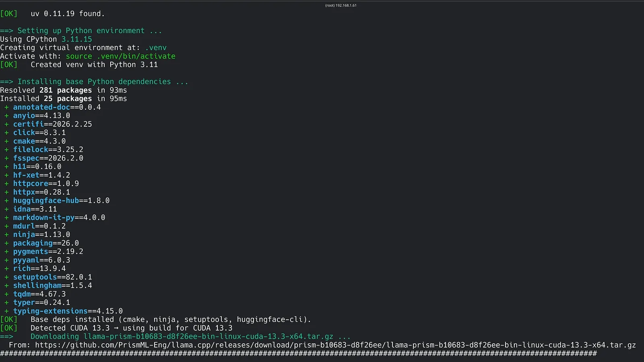Click the 'huggingface-hub==1.8.0' package line
Viewport: 644px width, 362px height.
pyautogui.click(x=61, y=201)
